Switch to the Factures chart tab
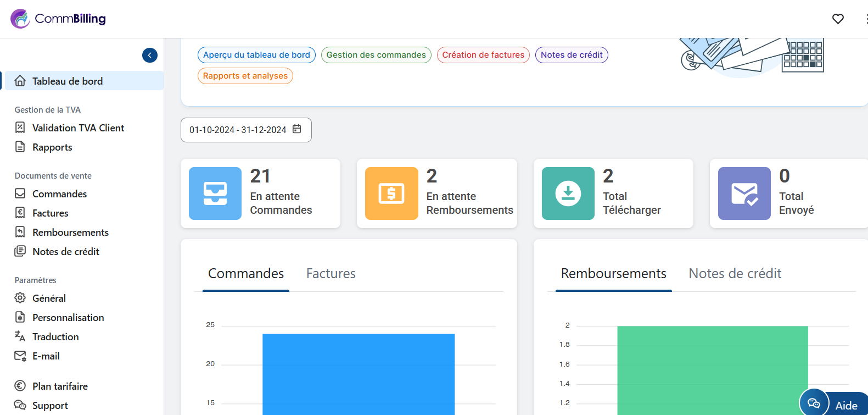Viewport: 868px width, 415px height. pos(331,273)
